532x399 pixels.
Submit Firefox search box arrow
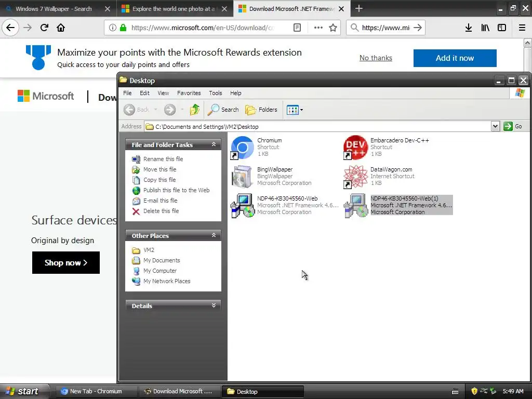(418, 28)
